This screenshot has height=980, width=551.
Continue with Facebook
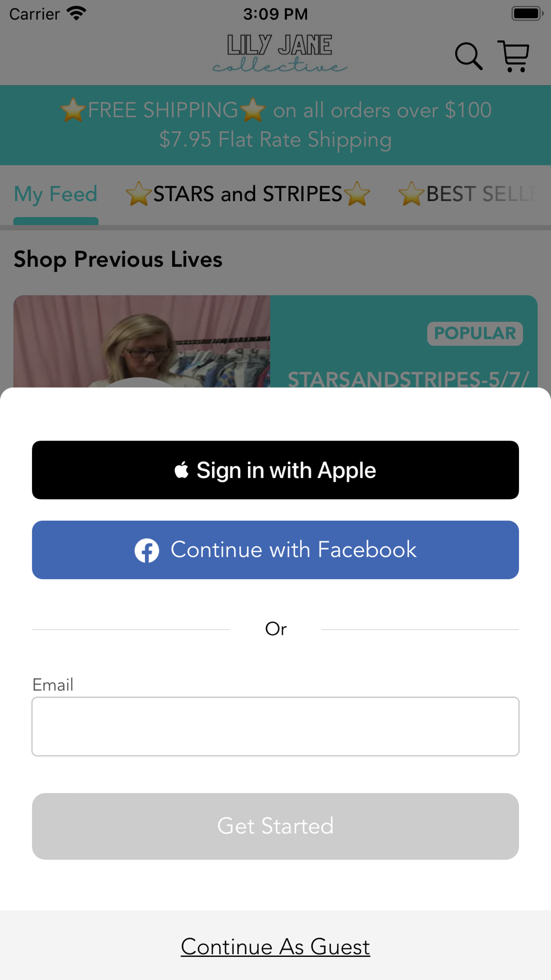[275, 550]
